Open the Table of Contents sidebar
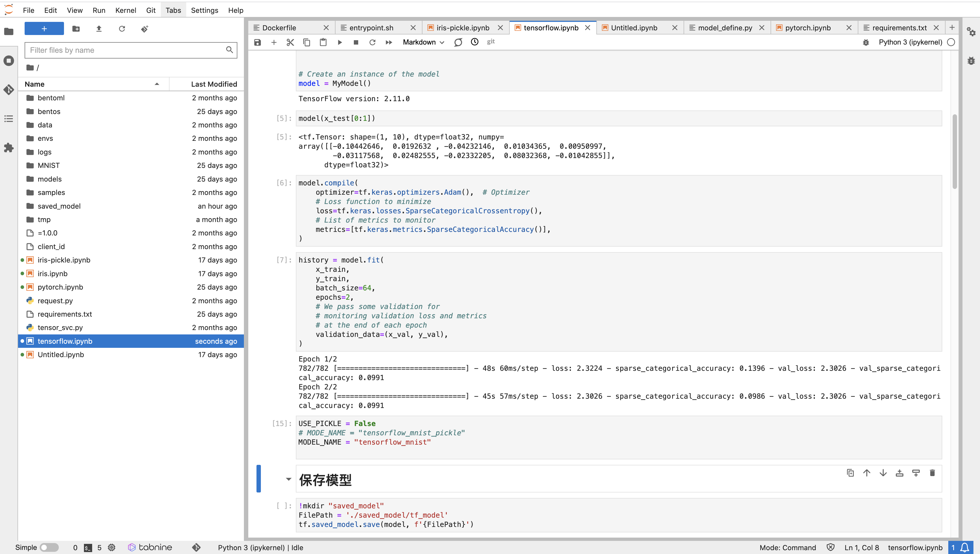980x554 pixels. coord(9,119)
